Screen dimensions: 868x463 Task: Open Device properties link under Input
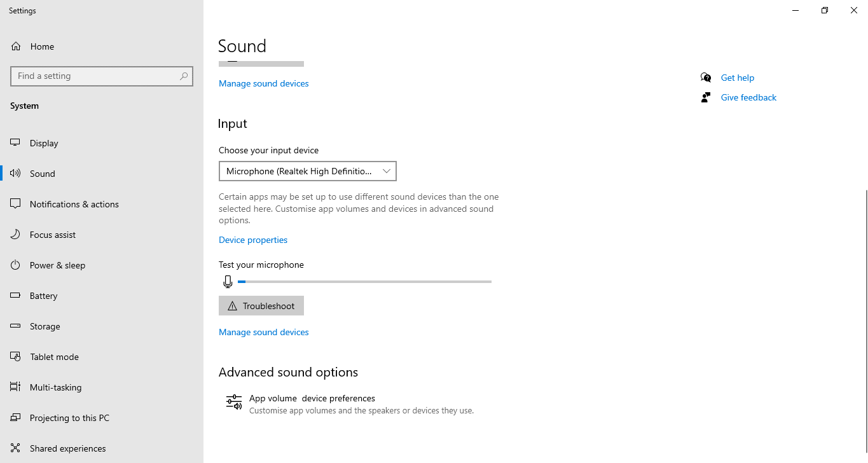[253, 240]
